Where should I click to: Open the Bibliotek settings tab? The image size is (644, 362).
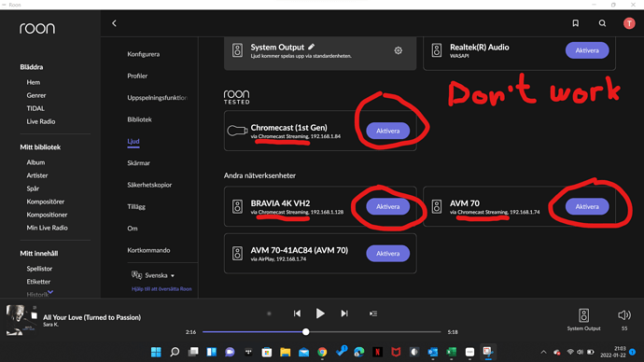pos(139,119)
